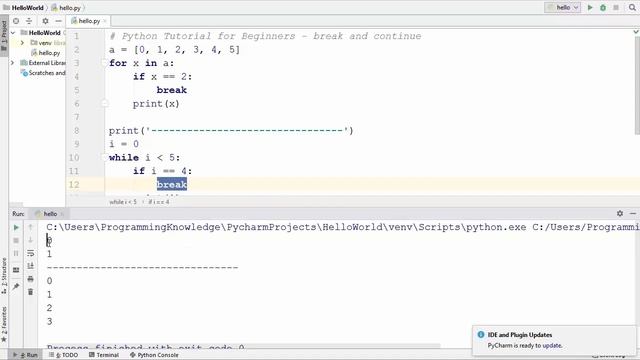Click the locate/scroll-from-source target icon in Project panel
The height and width of the screenshot is (360, 640).
(16, 21)
